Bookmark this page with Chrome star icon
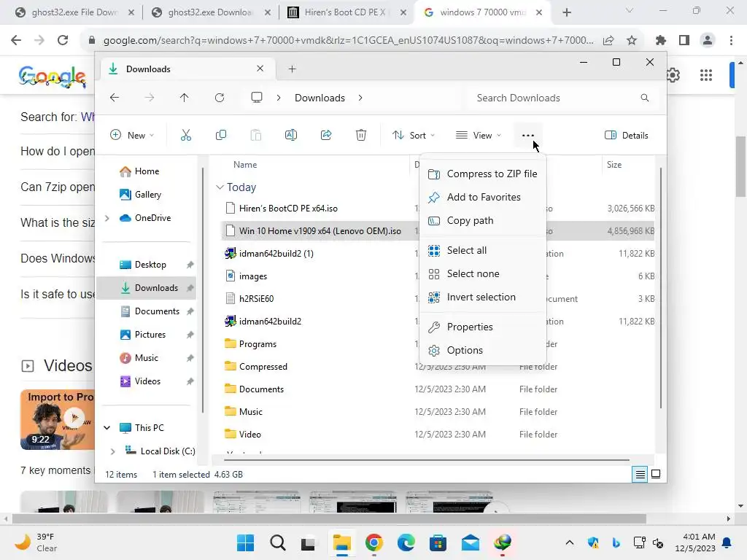Screen dimensions: 747x560 tap(632, 41)
